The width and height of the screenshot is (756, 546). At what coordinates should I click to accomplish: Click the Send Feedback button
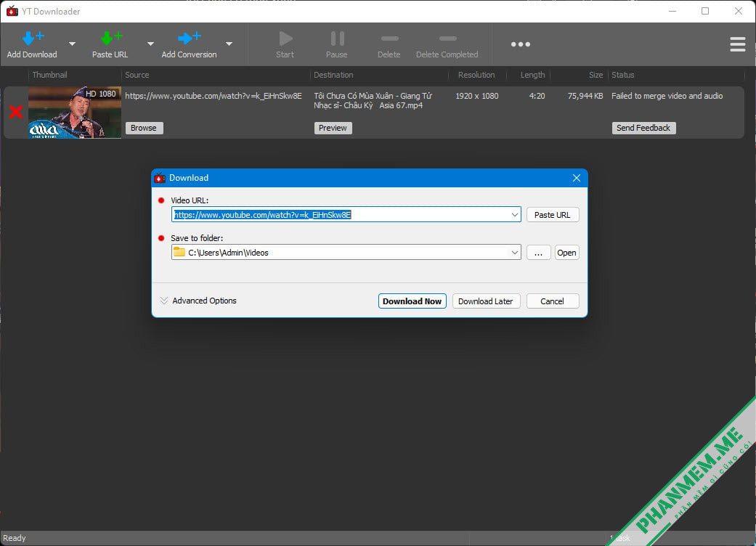coord(643,128)
